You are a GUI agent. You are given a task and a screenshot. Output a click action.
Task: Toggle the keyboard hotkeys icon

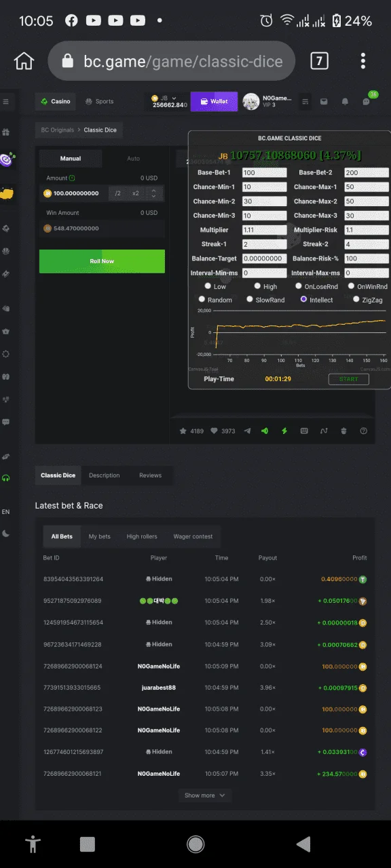tap(304, 431)
